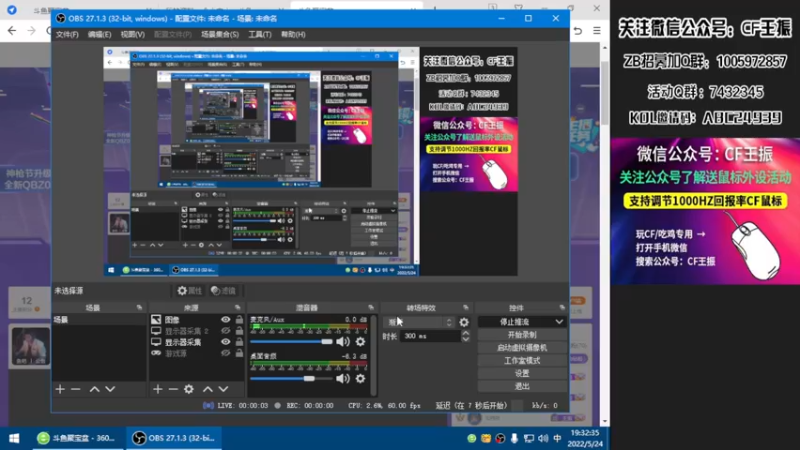The height and width of the screenshot is (450, 800).
Task: Click 停止推流 button
Action: (515, 322)
